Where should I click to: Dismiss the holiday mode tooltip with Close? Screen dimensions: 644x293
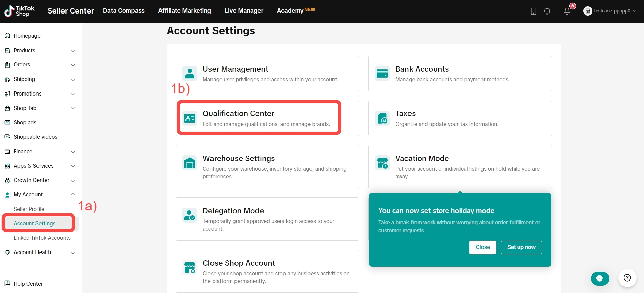(482, 247)
